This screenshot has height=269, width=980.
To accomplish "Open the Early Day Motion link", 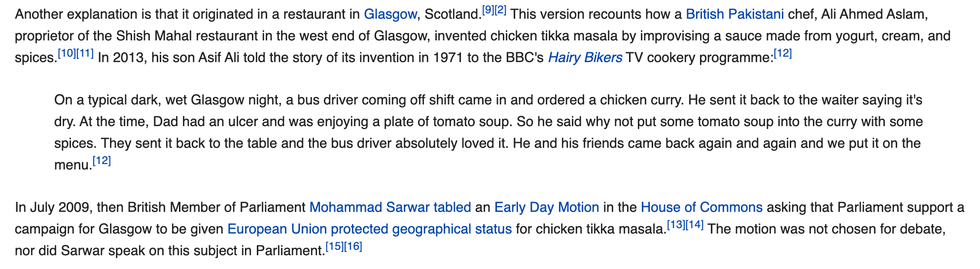I will point(546,207).
